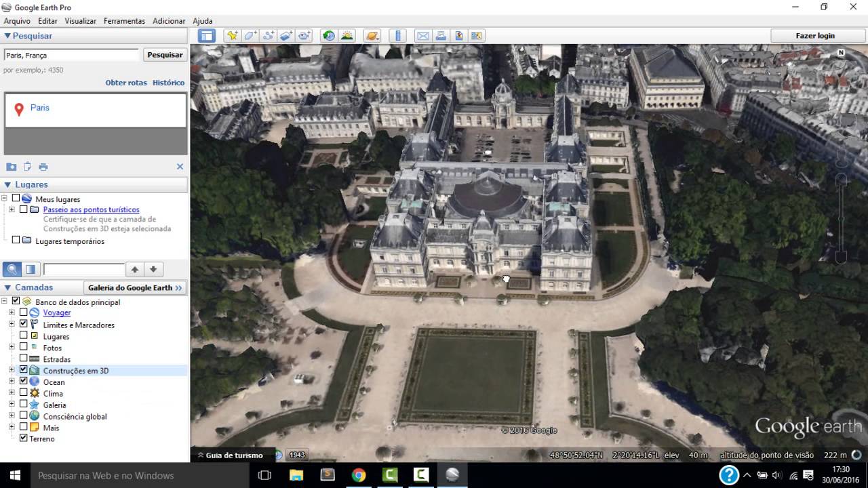Open the Ajuda menu
The width and height of the screenshot is (868, 488).
[202, 21]
